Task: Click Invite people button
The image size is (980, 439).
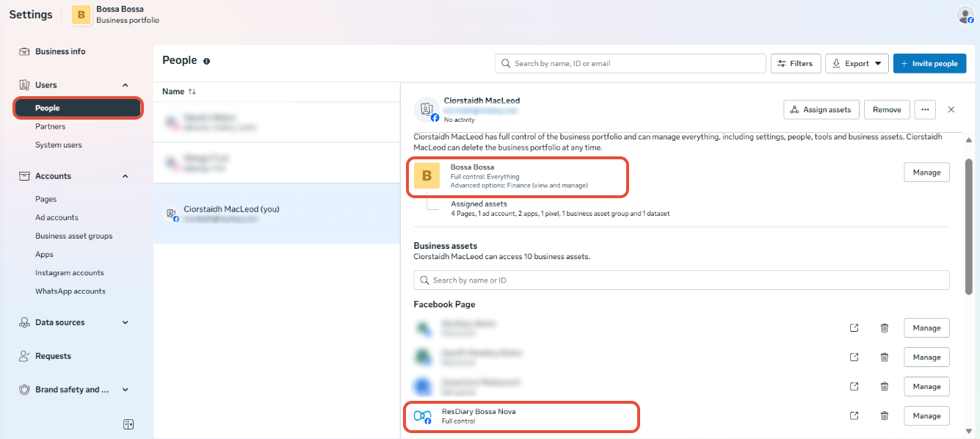Action: pos(929,63)
